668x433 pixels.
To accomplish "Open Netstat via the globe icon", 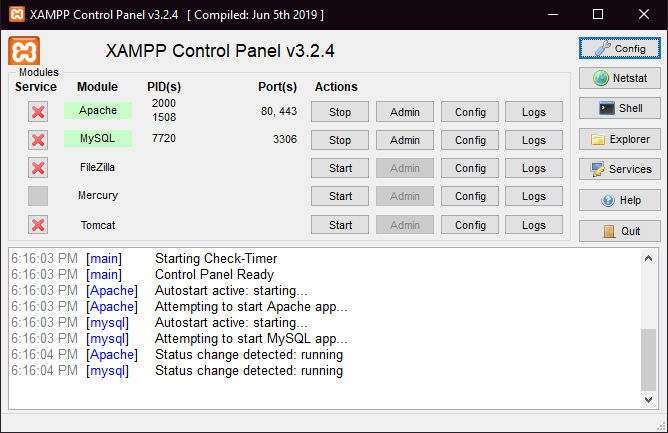I will tap(620, 78).
